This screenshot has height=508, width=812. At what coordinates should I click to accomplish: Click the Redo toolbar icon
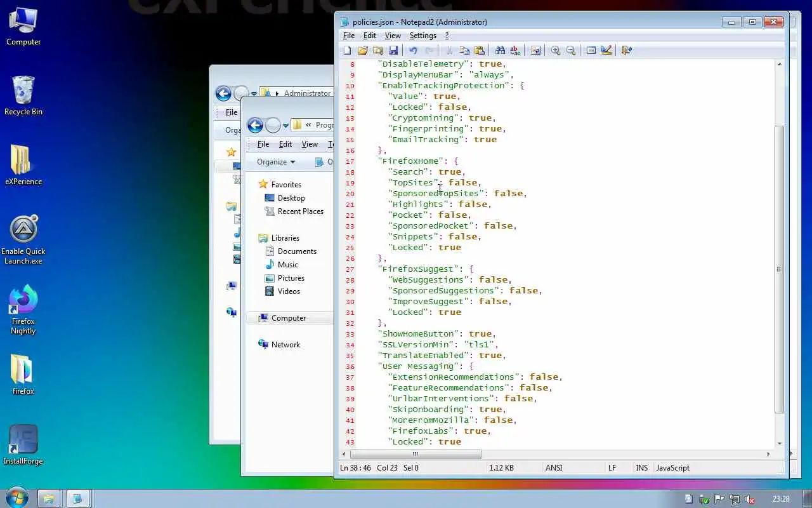pyautogui.click(x=429, y=50)
